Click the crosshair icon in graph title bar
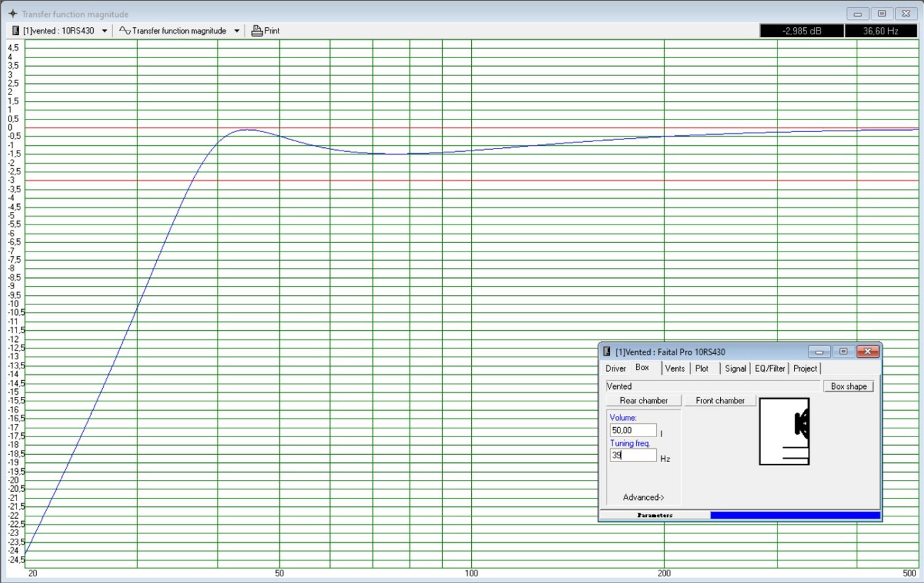Viewport: 924px width, 583px height. point(13,14)
